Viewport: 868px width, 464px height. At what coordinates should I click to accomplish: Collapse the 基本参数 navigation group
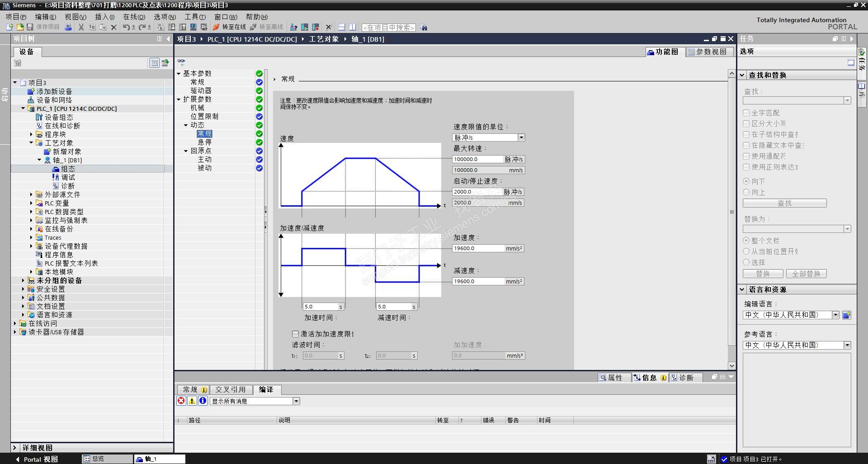179,73
